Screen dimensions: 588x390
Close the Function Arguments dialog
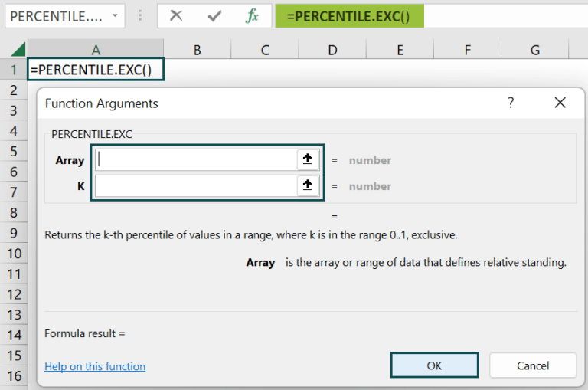coord(560,102)
